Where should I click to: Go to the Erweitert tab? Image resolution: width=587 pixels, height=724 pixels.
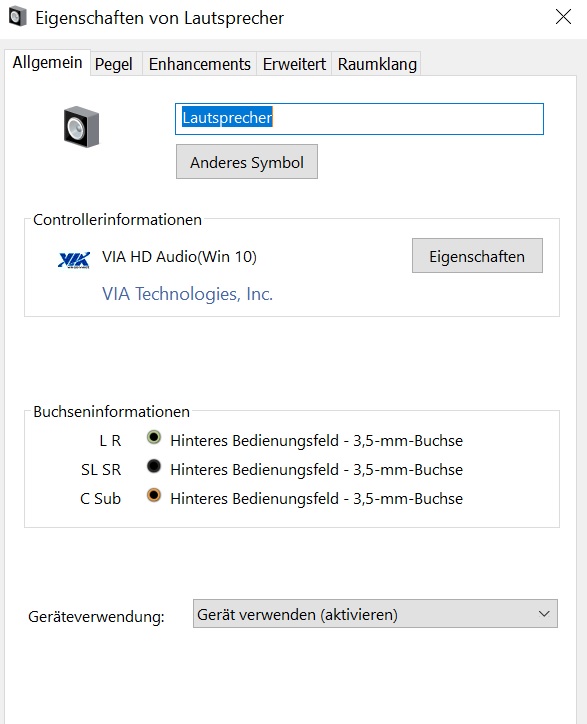[294, 64]
